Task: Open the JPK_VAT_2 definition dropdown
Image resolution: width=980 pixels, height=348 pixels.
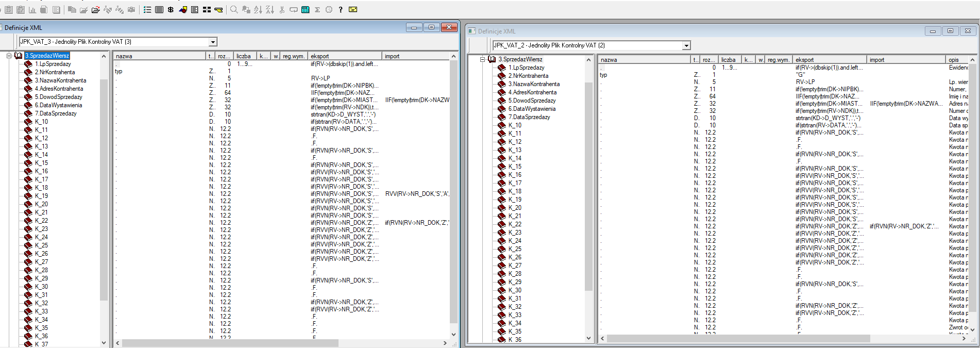Action: (x=686, y=46)
